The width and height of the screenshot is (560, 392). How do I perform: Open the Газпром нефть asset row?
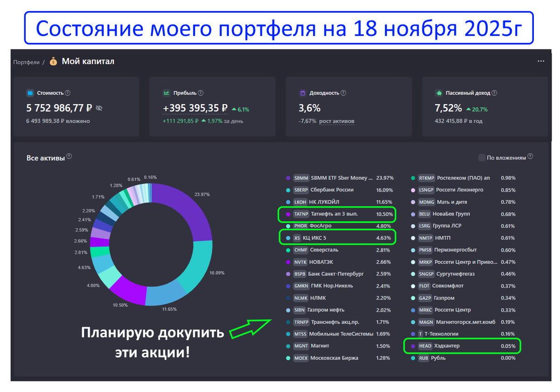(x=339, y=310)
